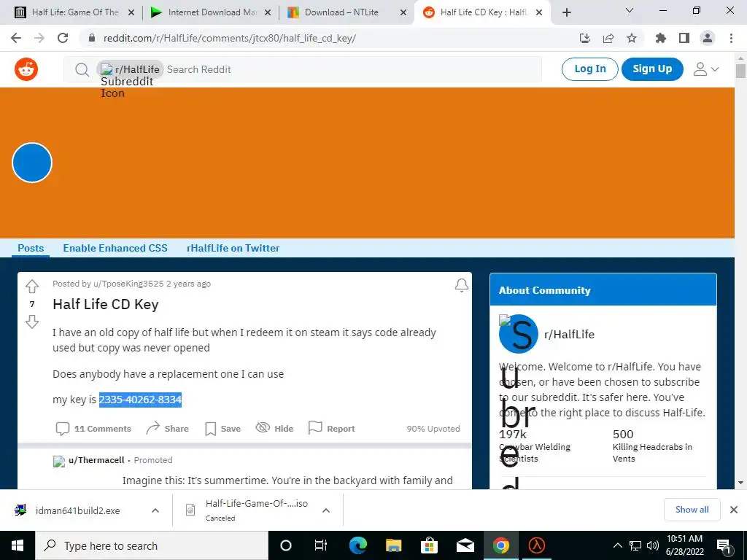Report the post with flag button
This screenshot has height=560, width=747.
pos(332,428)
